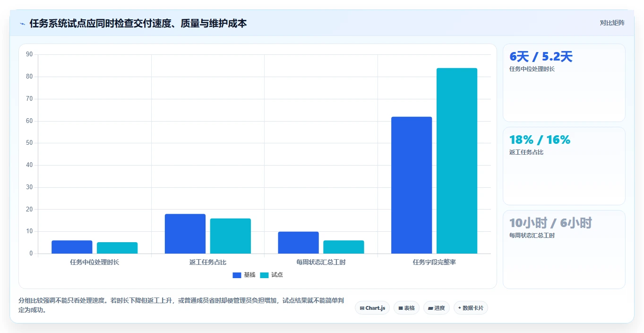Click the y-axis tick label 50
The width and height of the screenshot is (644, 333).
[29, 143]
